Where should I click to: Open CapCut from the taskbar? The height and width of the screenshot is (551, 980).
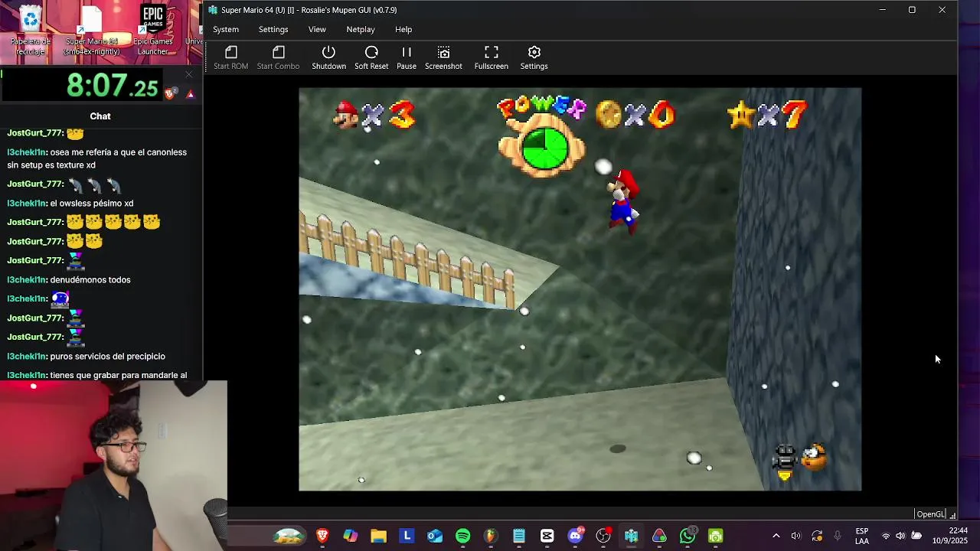547,536
